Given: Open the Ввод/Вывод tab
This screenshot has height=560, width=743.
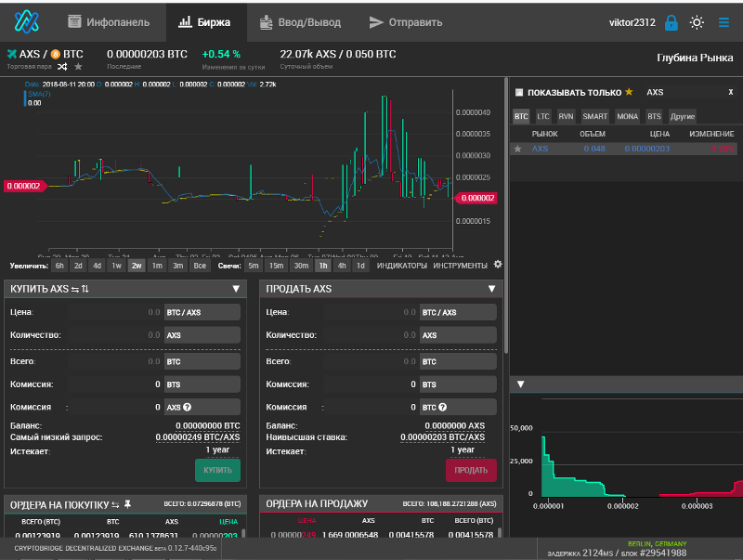Looking at the screenshot, I should click(300, 22).
